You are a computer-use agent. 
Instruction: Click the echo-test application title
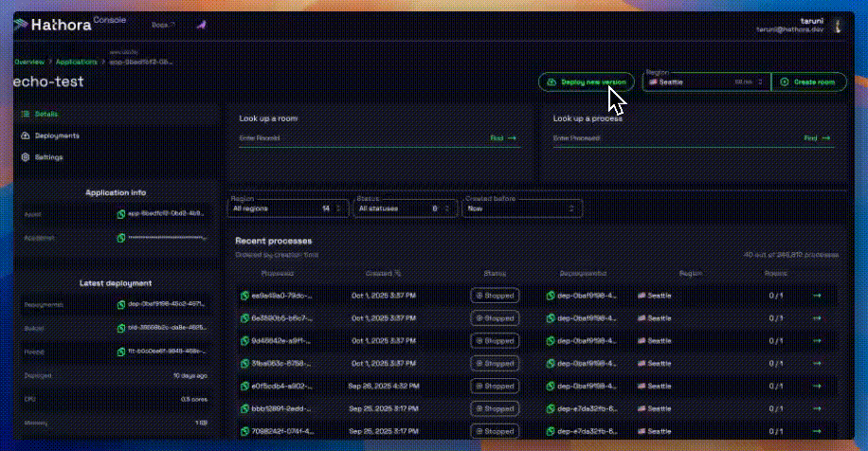(48, 81)
